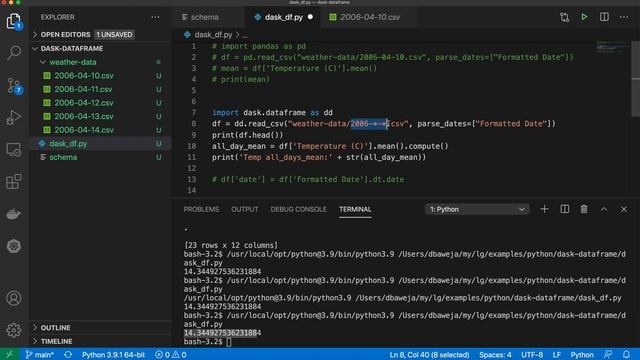This screenshot has height=360, width=640.
Task: Click the unsaved dot on dask_df.py tab
Action: pyautogui.click(x=311, y=17)
